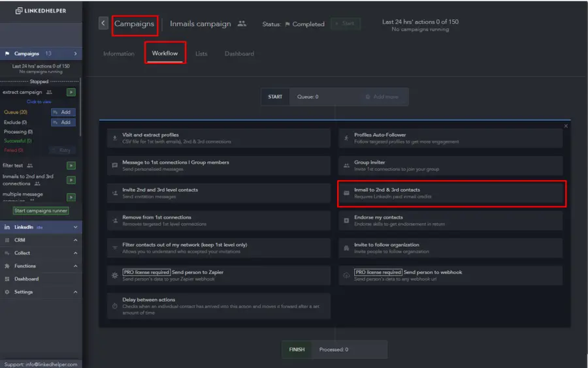Click the back arrow next to Campaigns
The width and height of the screenshot is (588, 368).
pos(103,23)
